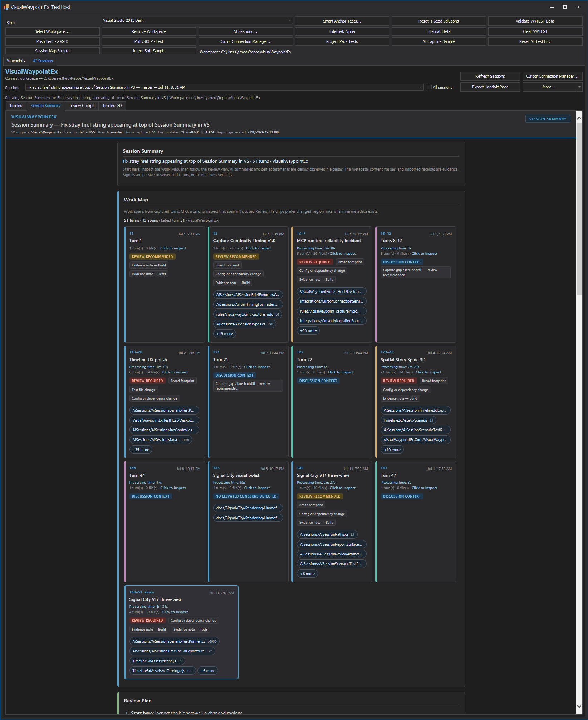Click the Reset AI Test Env button

(535, 41)
